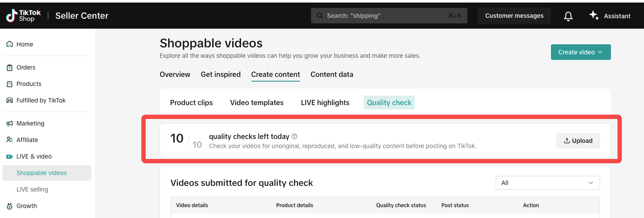Expand the Create video dropdown
This screenshot has width=644, height=218.
581,52
